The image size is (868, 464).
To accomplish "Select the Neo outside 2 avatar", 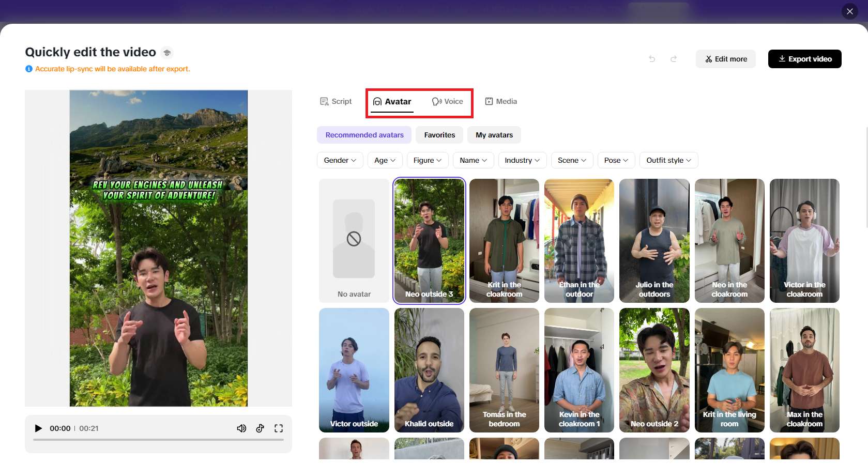I will click(x=654, y=370).
